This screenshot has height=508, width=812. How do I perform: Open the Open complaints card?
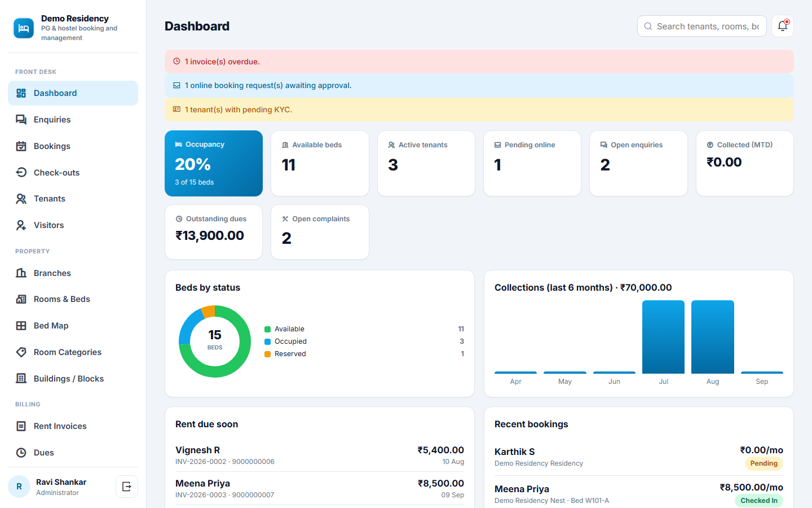(320, 232)
